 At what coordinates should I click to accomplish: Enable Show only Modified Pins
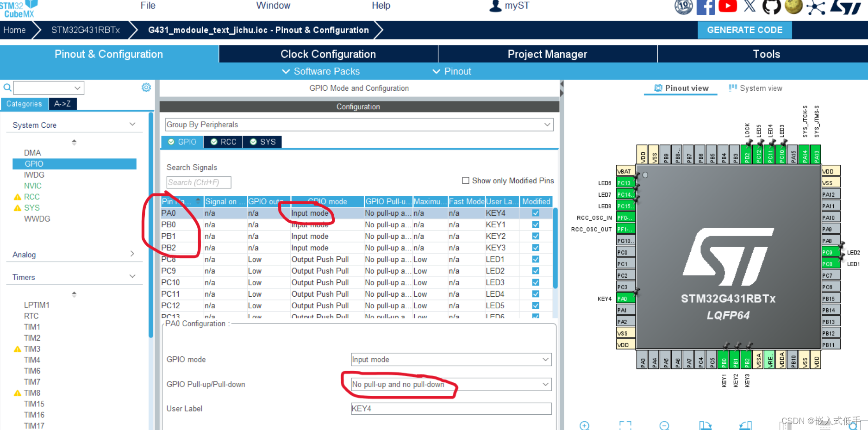pos(466,181)
